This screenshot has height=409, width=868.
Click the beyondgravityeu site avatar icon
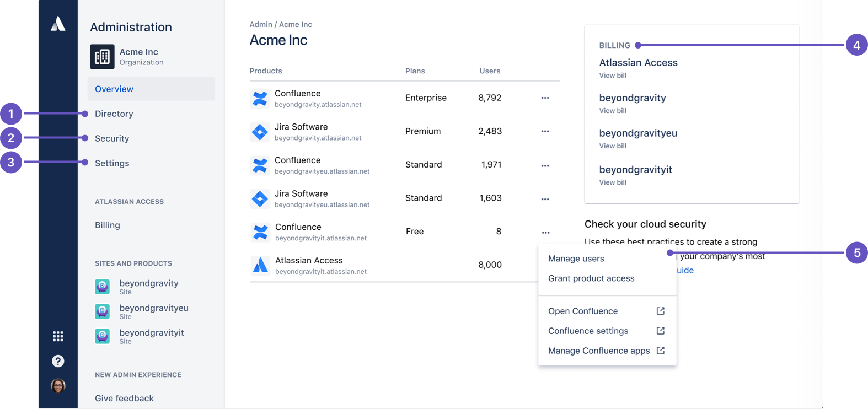(x=102, y=311)
